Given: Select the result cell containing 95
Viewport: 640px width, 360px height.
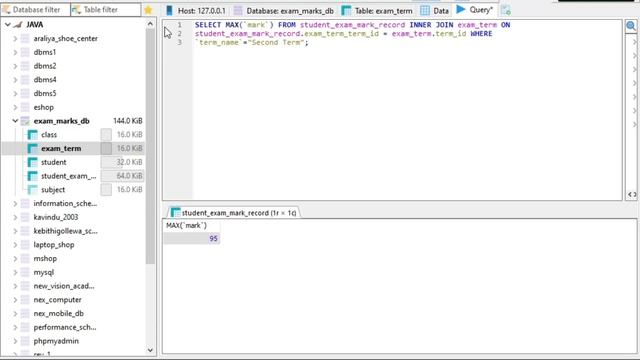Looking at the screenshot, I should [x=191, y=239].
